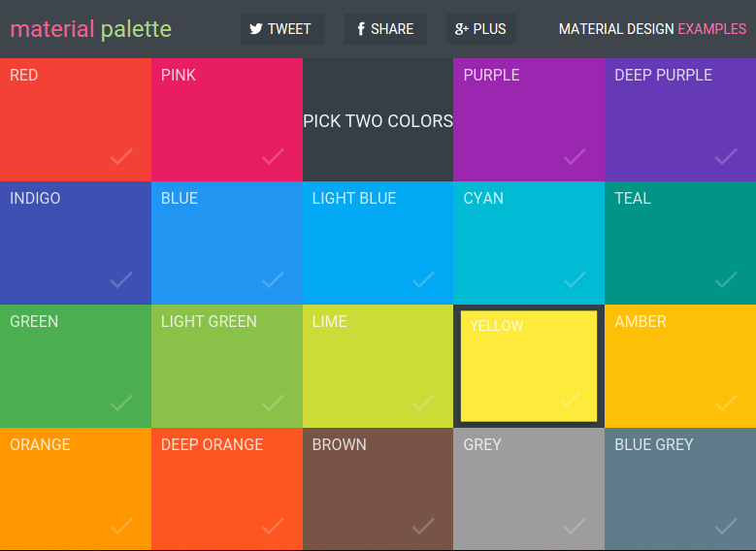756x551 pixels.
Task: Click the checkmark on the Blue Grey tile
Action: [x=726, y=526]
